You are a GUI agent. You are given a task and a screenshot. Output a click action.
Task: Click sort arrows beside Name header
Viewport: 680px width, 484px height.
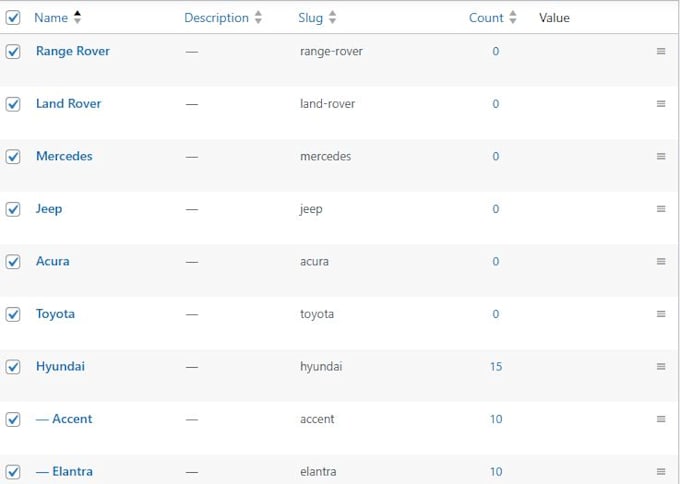(x=77, y=17)
